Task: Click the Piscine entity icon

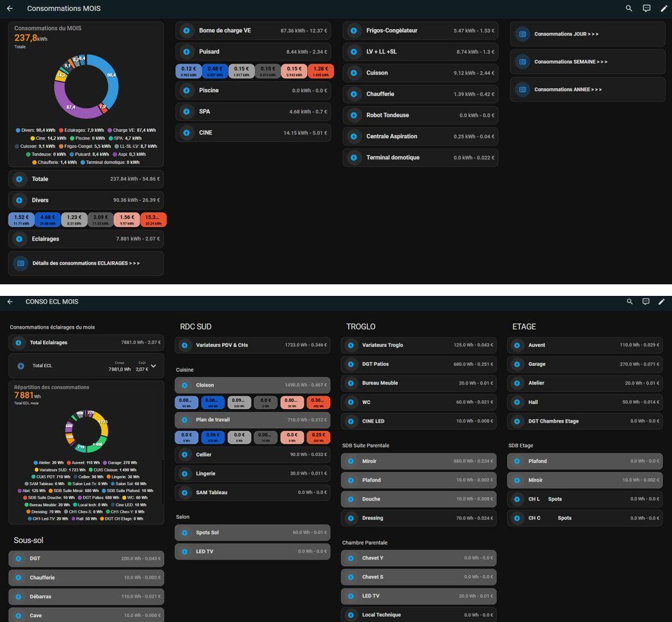Action: click(187, 91)
